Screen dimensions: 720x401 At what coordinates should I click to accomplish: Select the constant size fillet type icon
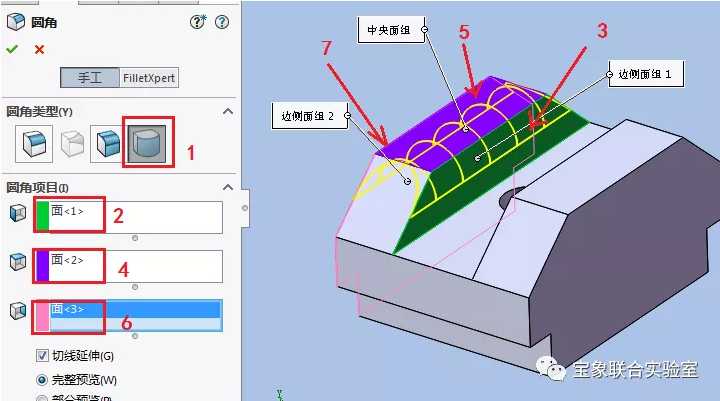click(x=34, y=144)
